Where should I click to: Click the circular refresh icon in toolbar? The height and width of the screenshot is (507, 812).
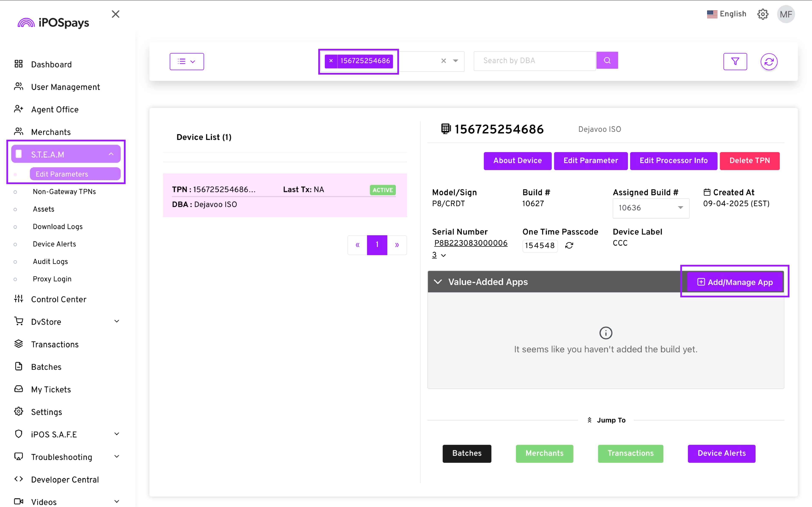click(769, 61)
